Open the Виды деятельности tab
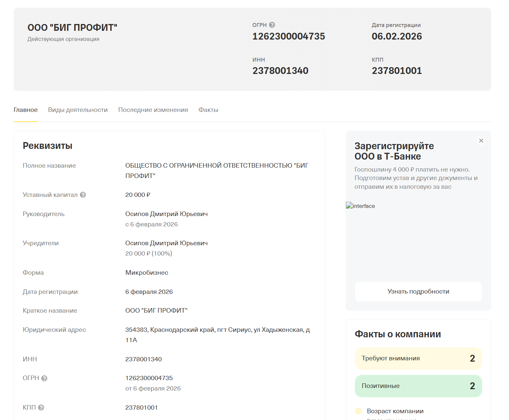The width and height of the screenshot is (509, 420). coord(78,110)
